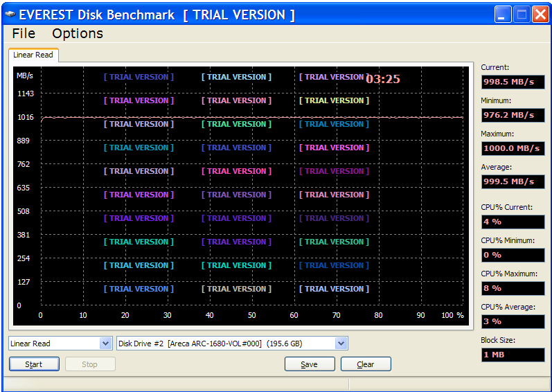Click the Block Size: label
552x392 pixels.
click(x=498, y=340)
